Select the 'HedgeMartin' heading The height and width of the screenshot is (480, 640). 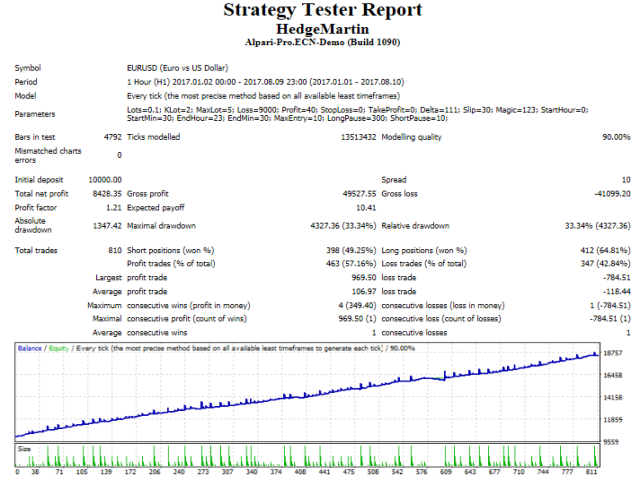(x=322, y=29)
